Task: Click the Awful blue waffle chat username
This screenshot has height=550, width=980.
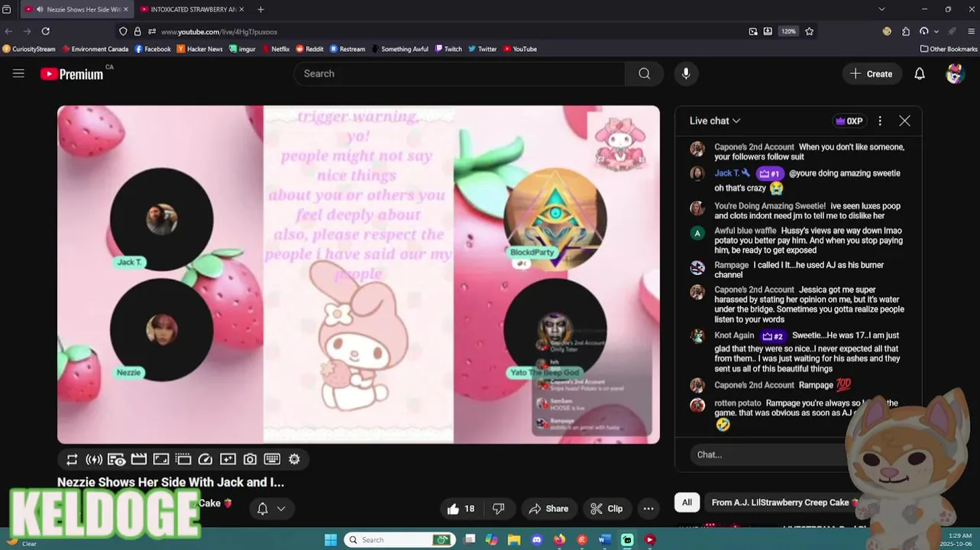Action: pos(745,231)
